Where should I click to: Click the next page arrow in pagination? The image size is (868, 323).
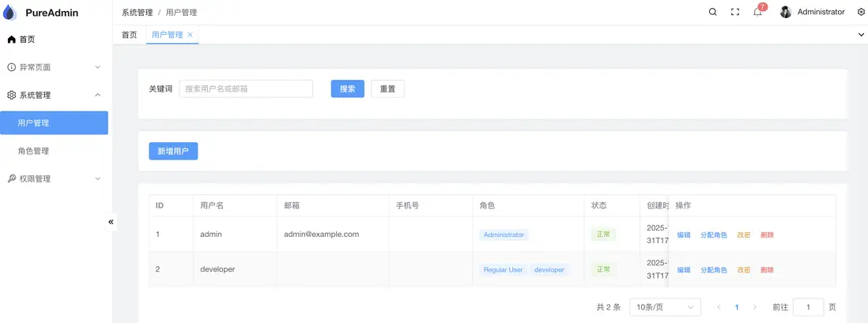pos(754,307)
